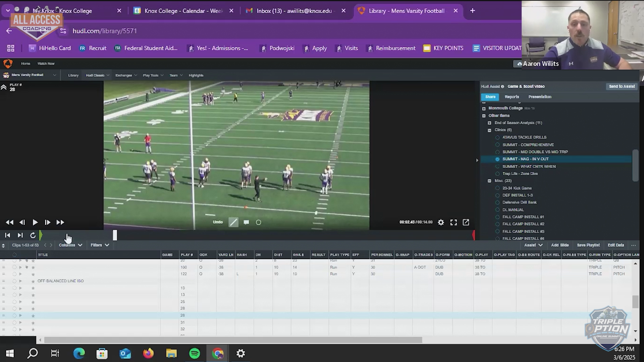Viewport: 644px width, 362px height.
Task: Open Spotify from the taskbar
Action: (195, 353)
